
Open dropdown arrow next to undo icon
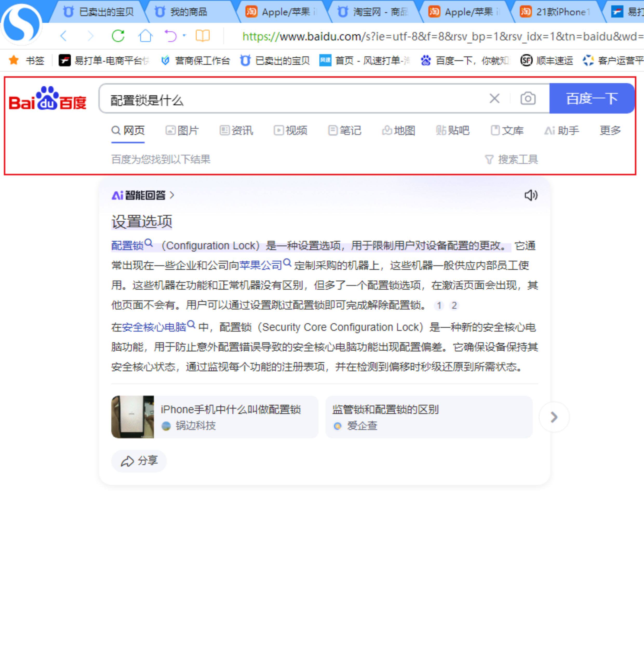(184, 35)
